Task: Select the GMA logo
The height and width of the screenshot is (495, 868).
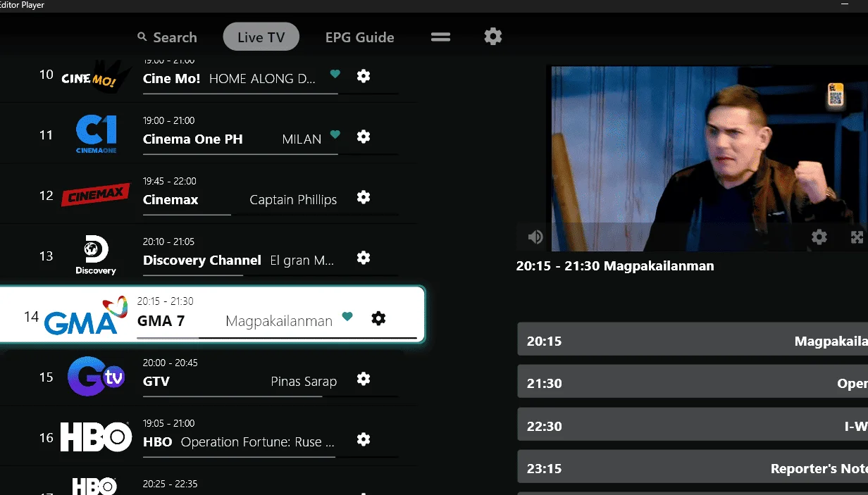Action: (85, 315)
